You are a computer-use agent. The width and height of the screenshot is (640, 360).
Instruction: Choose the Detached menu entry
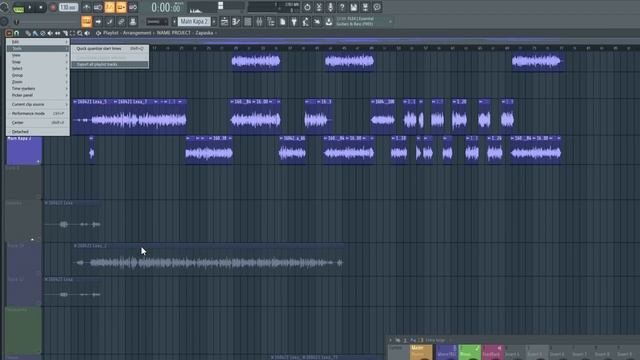(x=38, y=131)
